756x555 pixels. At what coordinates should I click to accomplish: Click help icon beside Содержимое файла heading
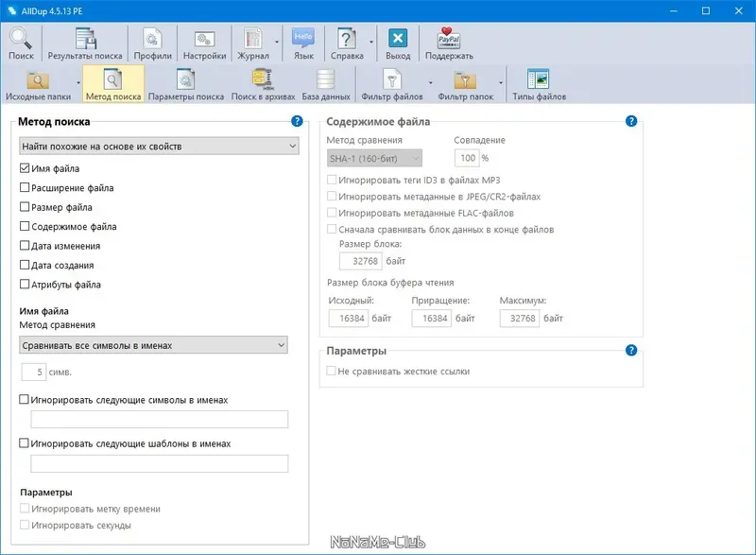631,121
